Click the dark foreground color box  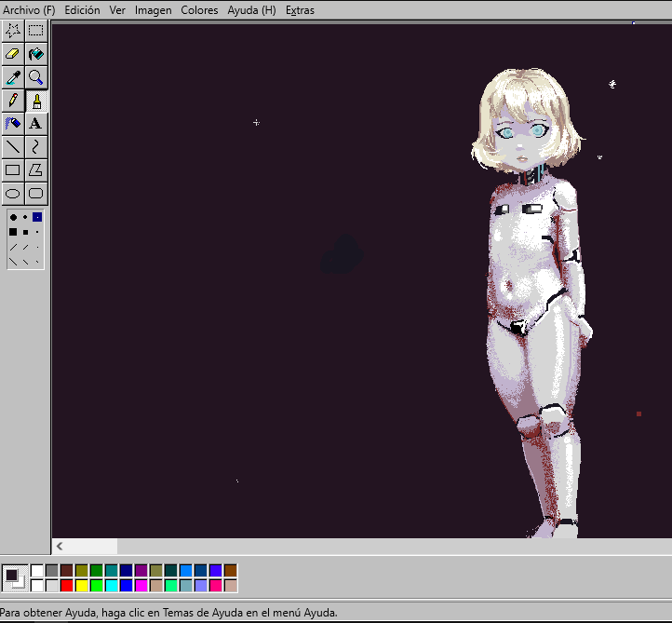[x=11, y=575]
